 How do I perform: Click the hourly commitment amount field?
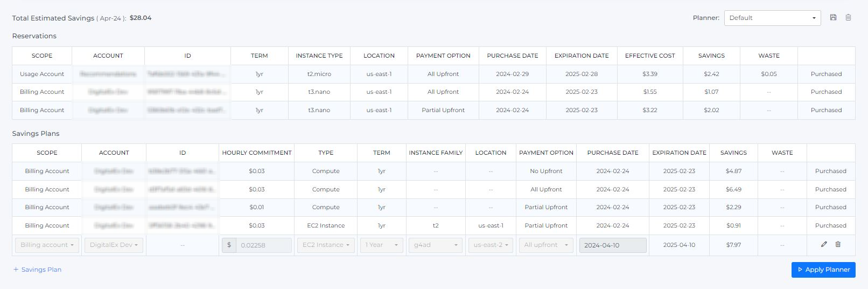coord(263,245)
